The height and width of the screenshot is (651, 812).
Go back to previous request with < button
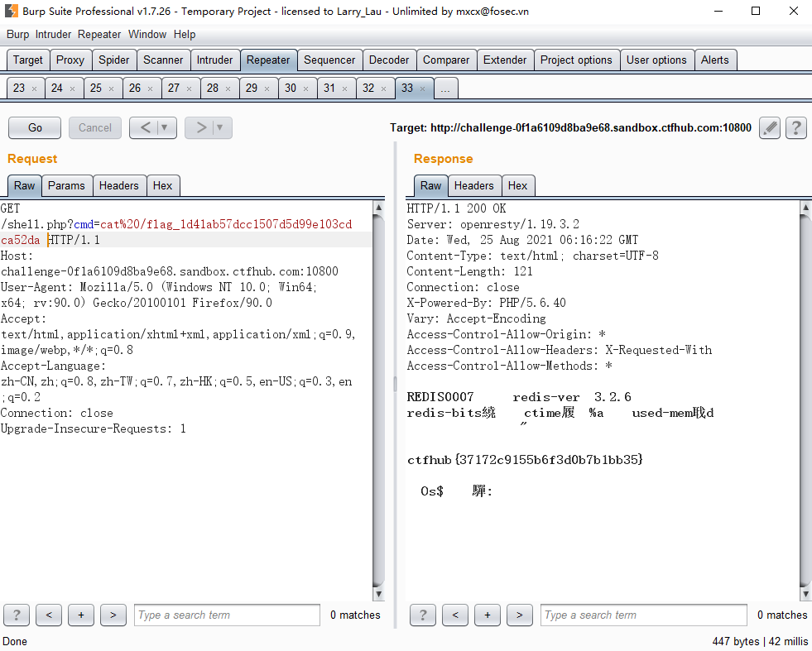pyautogui.click(x=146, y=127)
